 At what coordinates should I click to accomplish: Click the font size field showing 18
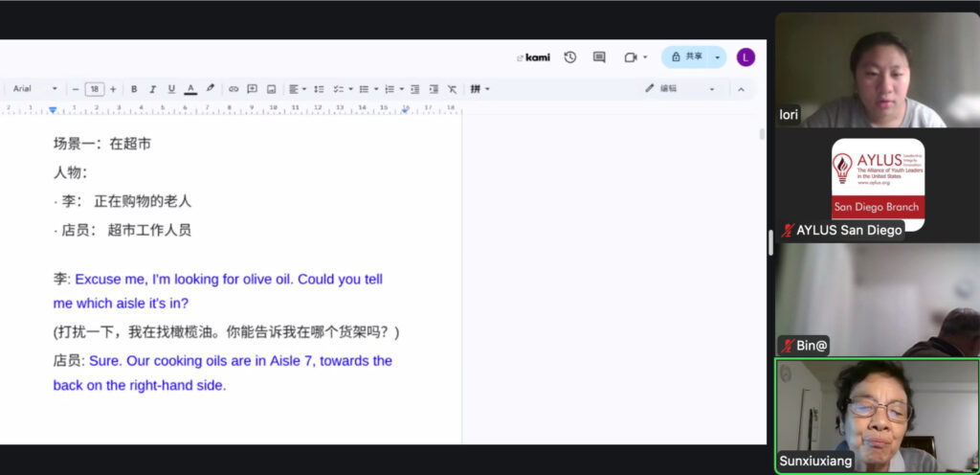(x=95, y=89)
